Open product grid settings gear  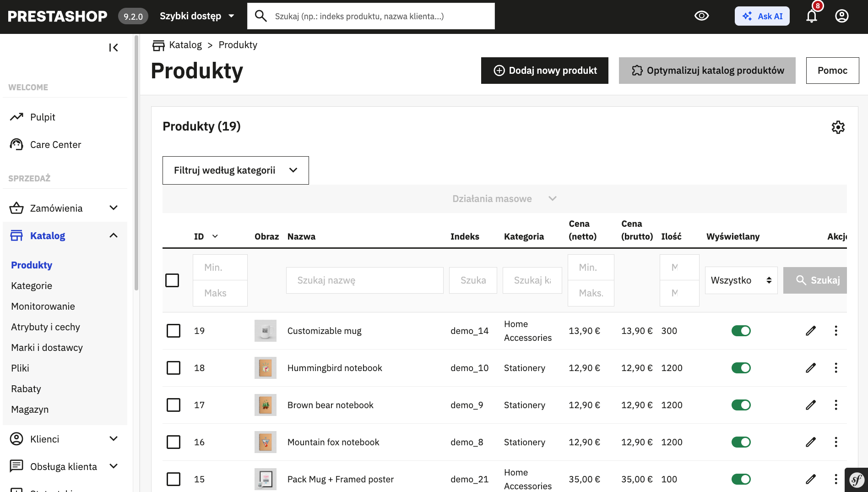click(838, 127)
